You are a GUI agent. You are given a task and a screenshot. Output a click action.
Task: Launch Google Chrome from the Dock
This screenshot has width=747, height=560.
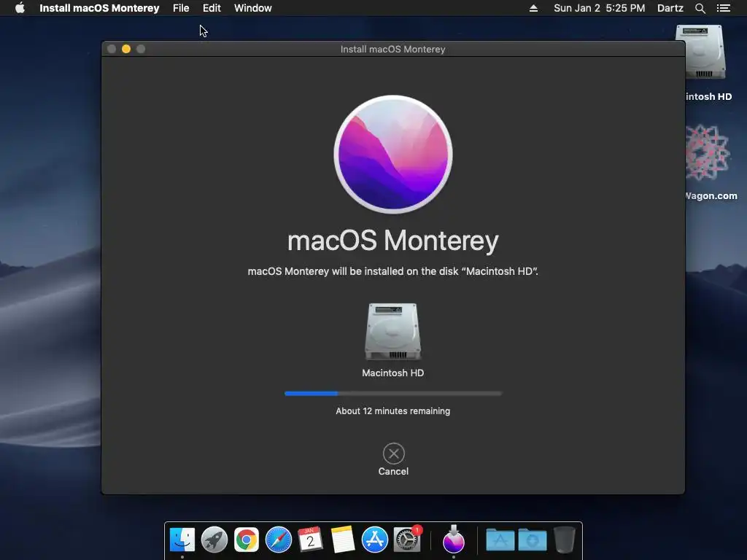pos(247,540)
